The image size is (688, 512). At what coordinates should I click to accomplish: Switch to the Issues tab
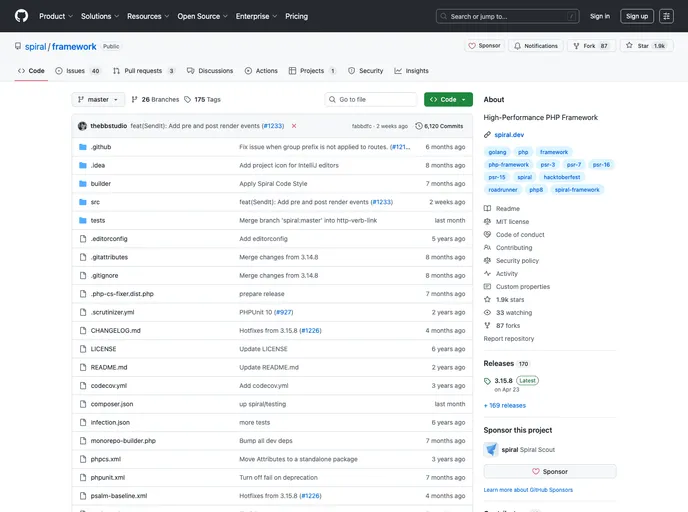click(x=78, y=71)
